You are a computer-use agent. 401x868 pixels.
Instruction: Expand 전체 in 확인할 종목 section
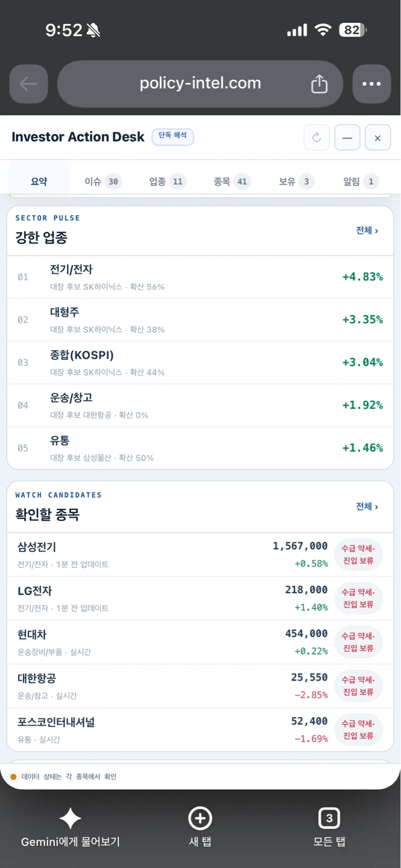pos(367,506)
